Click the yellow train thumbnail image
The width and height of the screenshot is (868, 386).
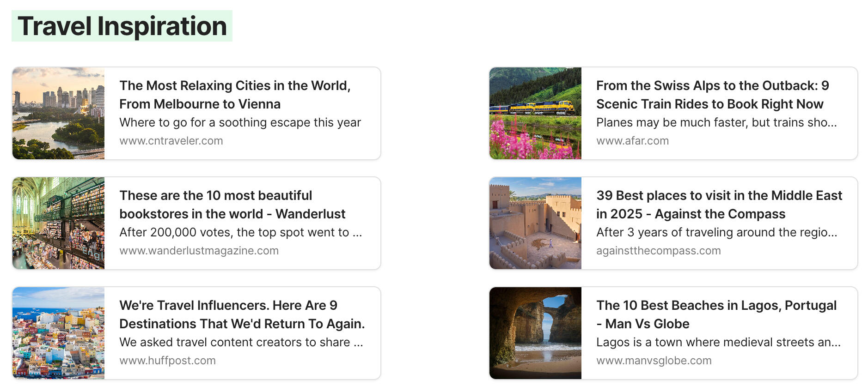coord(535,113)
